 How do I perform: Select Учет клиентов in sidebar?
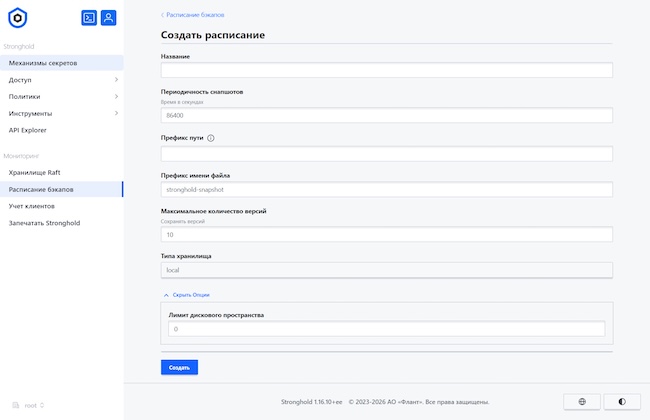(x=32, y=206)
